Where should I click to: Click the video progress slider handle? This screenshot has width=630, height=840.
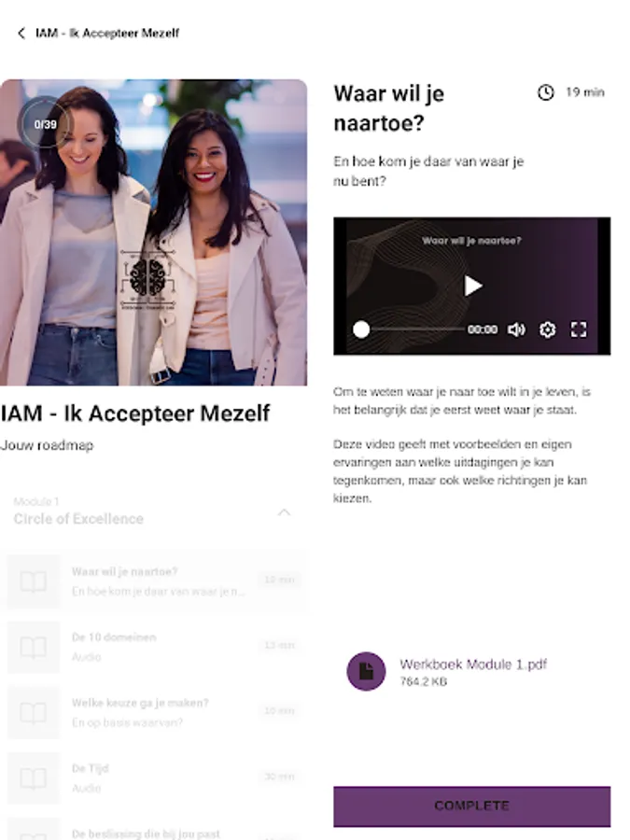pos(361,329)
